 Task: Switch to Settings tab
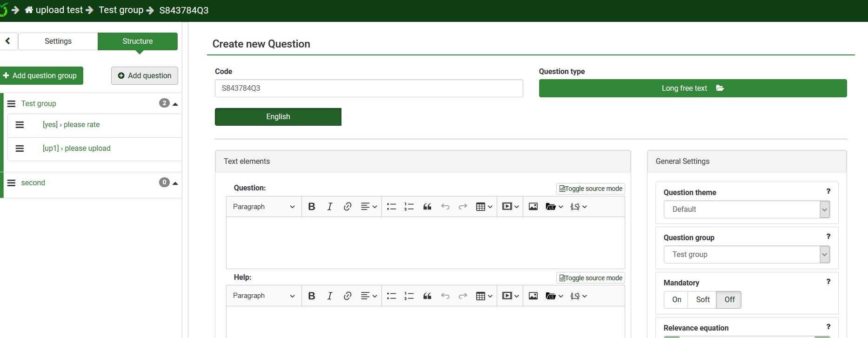coord(58,41)
